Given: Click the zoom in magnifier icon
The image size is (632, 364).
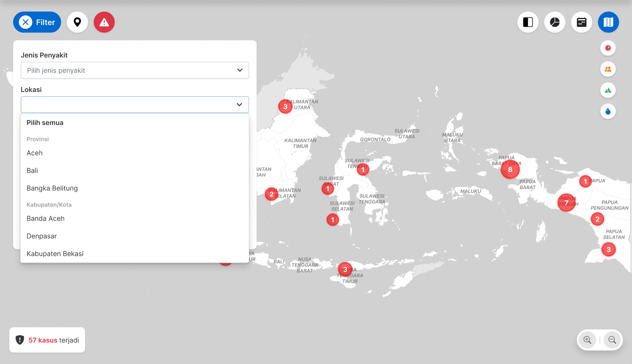Looking at the screenshot, I should click(x=587, y=340).
